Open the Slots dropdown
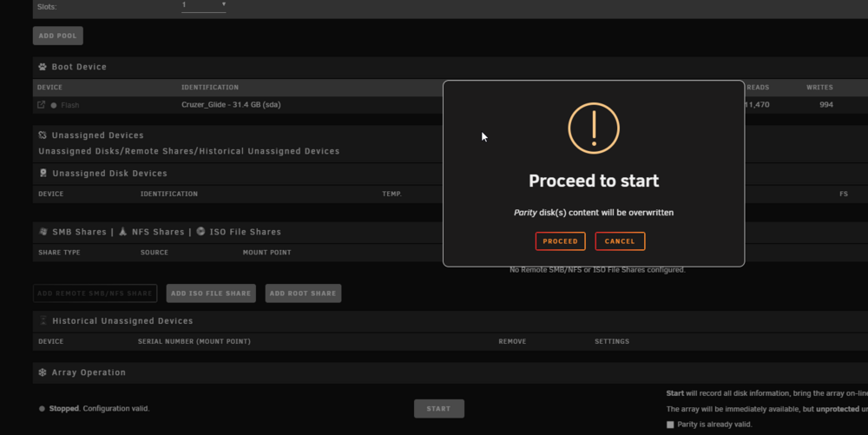Screen dimensions: 868x435 [x=204, y=5]
